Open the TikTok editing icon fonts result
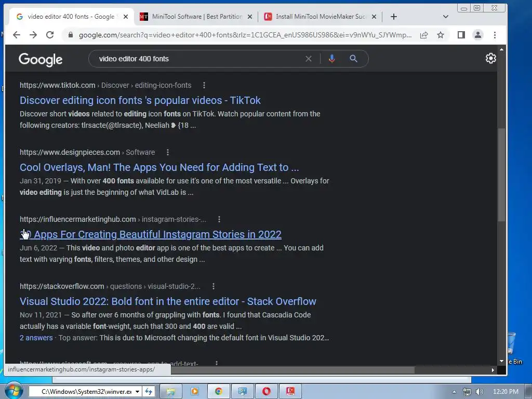The image size is (532, 399). pos(140,100)
